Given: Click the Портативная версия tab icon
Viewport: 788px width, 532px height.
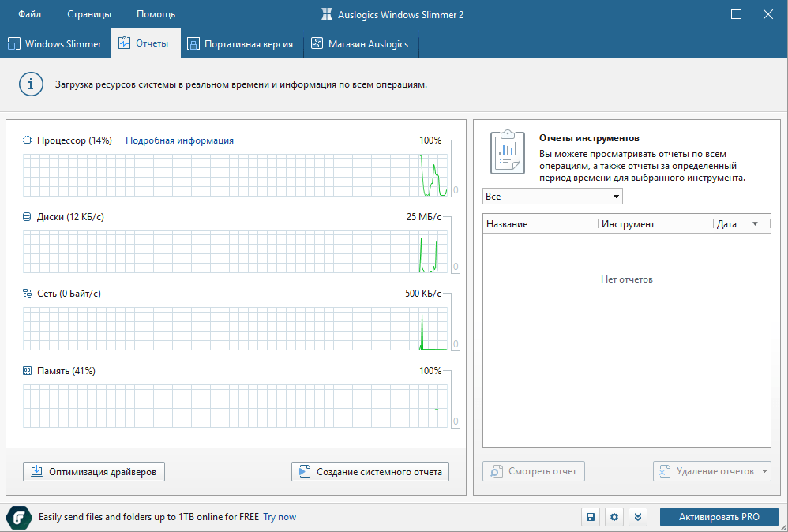Looking at the screenshot, I should (193, 44).
